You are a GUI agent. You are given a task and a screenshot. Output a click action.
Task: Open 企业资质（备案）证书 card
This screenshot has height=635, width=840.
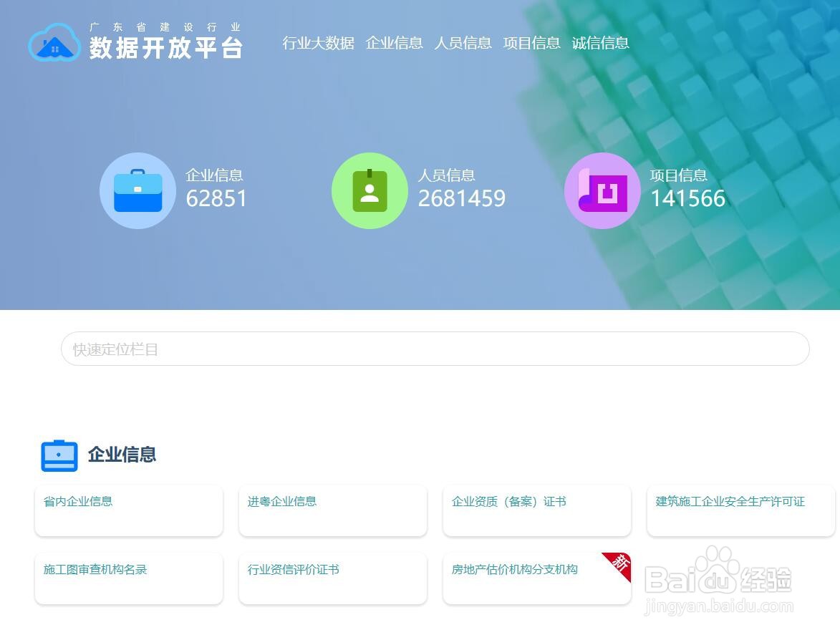pos(536,510)
